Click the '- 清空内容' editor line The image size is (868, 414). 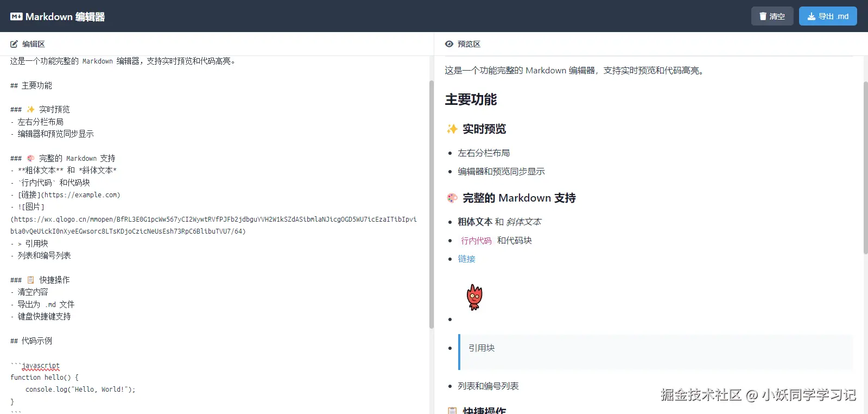[x=29, y=292]
